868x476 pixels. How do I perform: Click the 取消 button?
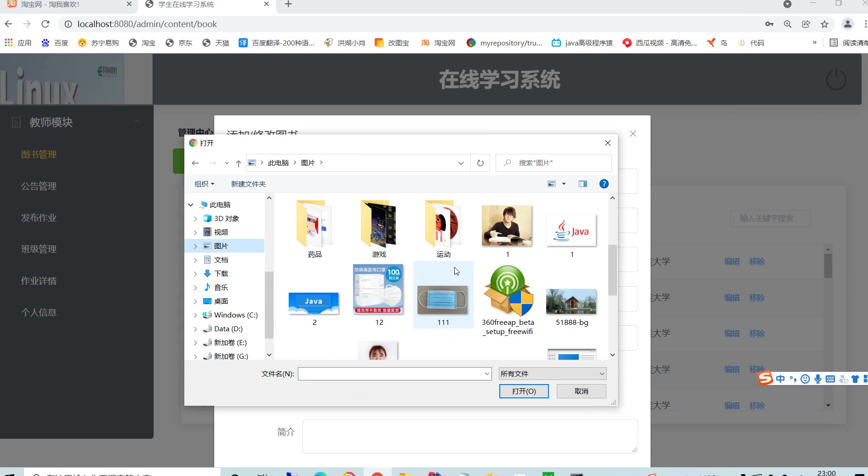coord(582,391)
